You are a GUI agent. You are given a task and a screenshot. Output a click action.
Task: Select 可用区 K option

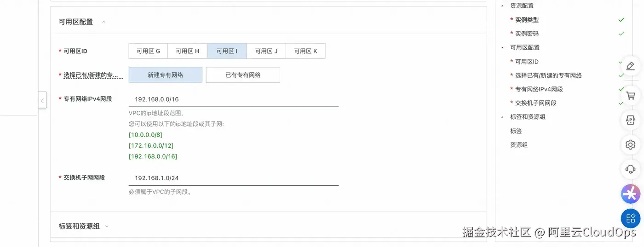(x=305, y=51)
